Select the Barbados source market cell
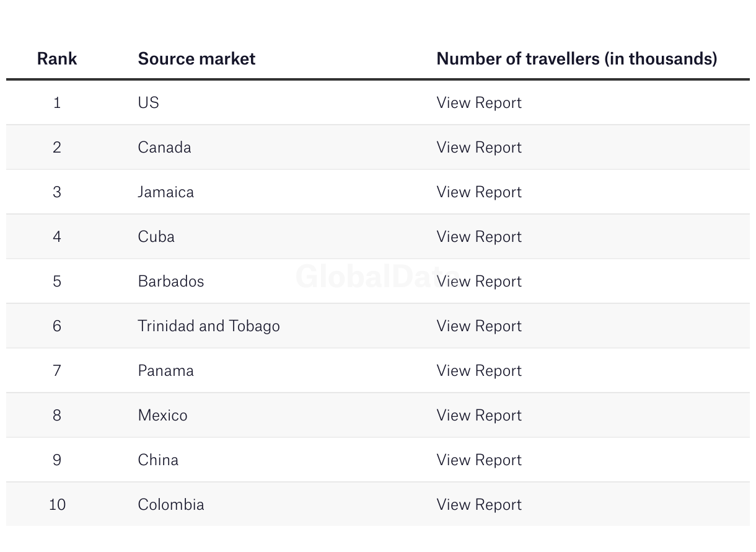The image size is (756, 552). coord(170,282)
